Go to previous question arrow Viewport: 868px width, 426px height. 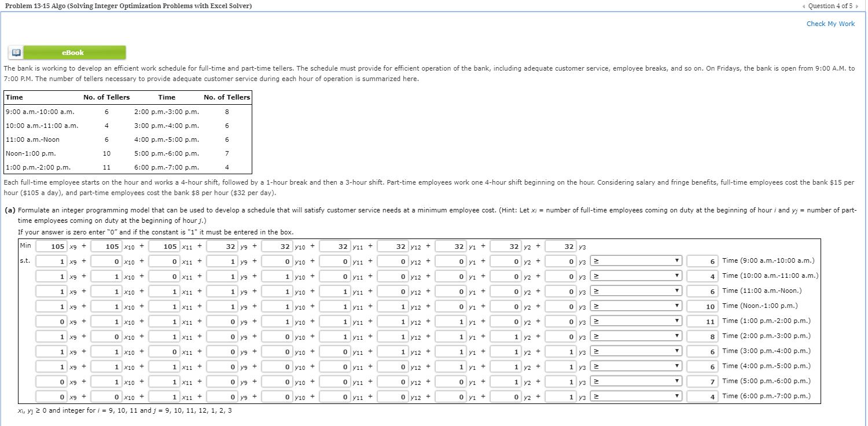[803, 6]
